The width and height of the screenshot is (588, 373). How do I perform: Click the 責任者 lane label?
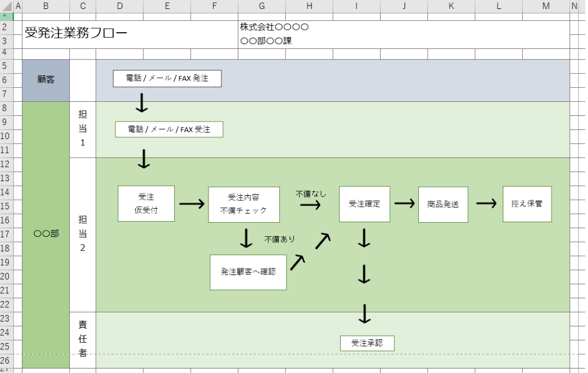tap(83, 339)
